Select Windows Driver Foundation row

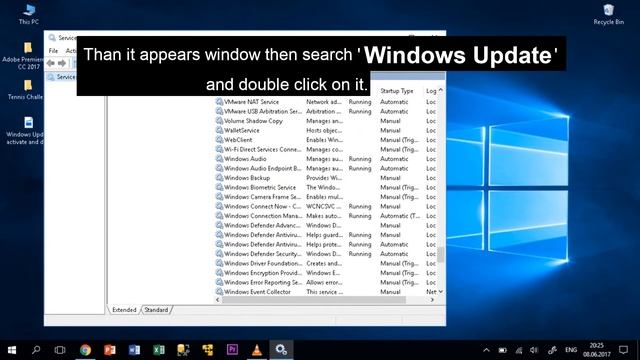pyautogui.click(x=326, y=263)
